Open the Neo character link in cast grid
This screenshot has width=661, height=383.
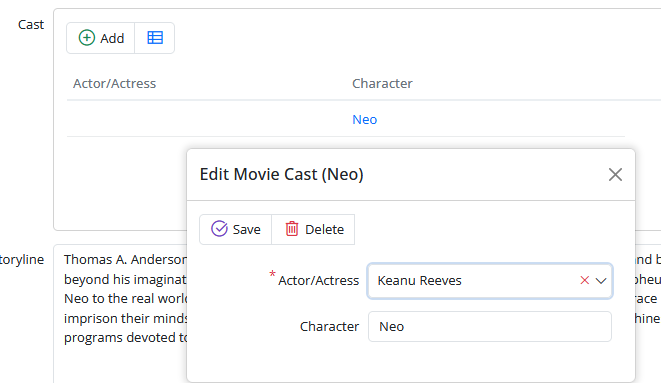tap(365, 120)
